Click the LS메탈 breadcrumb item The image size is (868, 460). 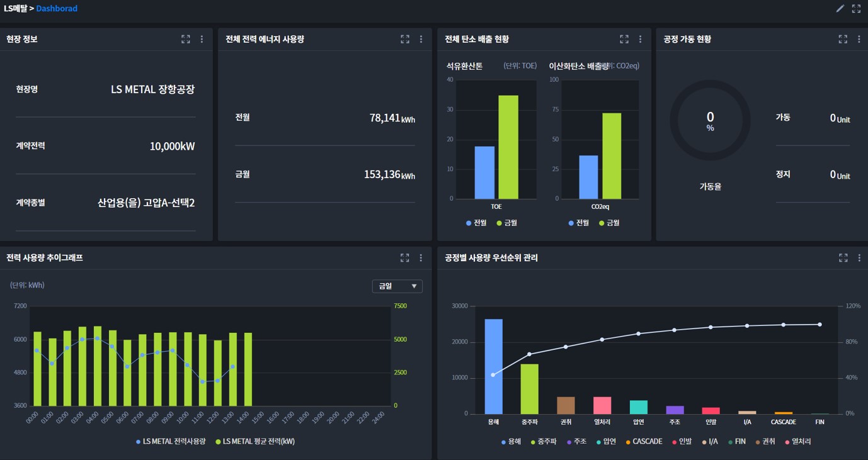pos(15,9)
